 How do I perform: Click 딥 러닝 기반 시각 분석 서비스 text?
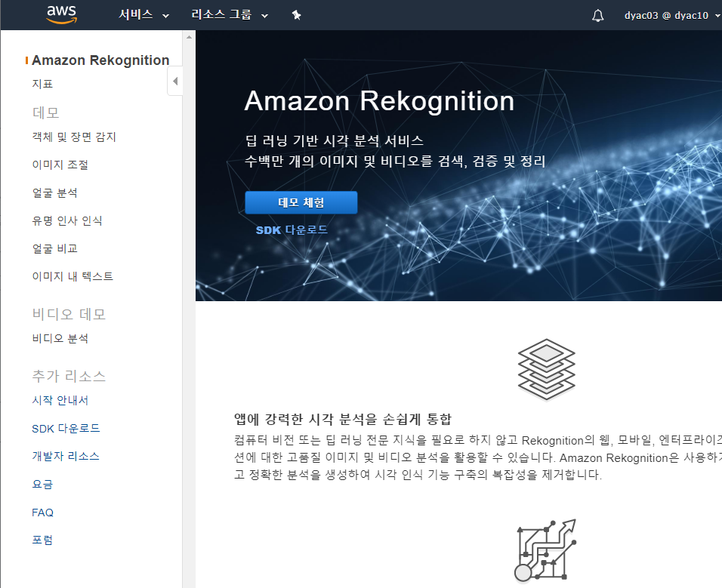pyautogui.click(x=334, y=140)
